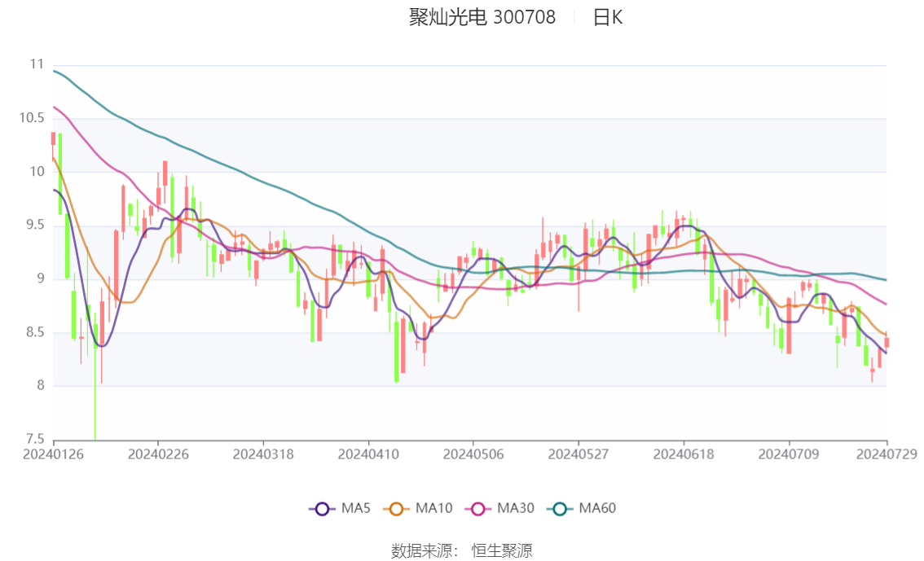Select the 20240226 date axis label

(158, 454)
